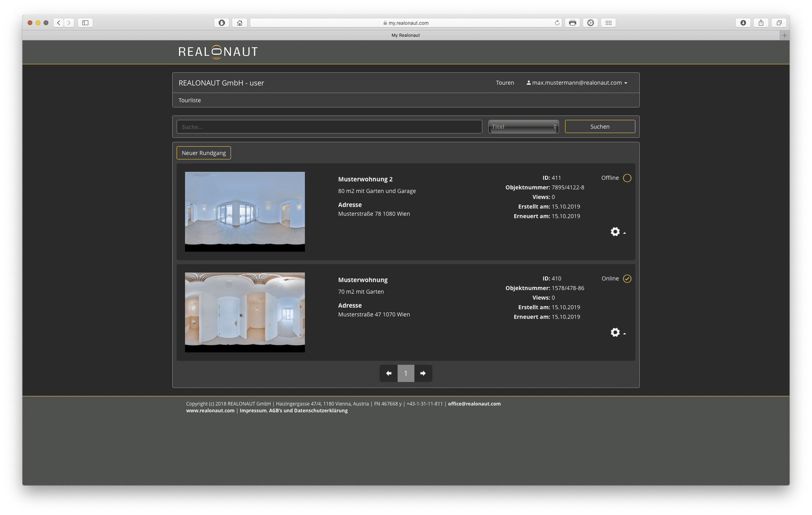Toggle Online status check of Musterwohnung

pos(627,279)
